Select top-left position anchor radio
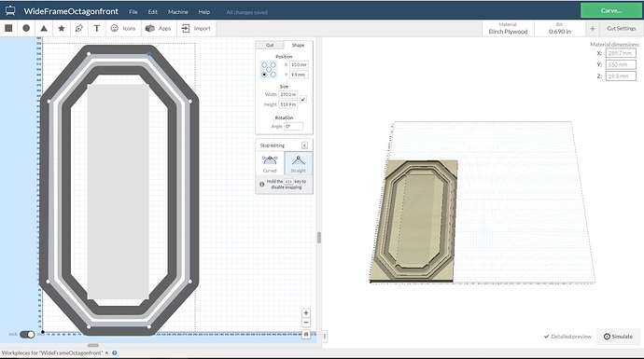This screenshot has height=359, width=644. pos(264,65)
